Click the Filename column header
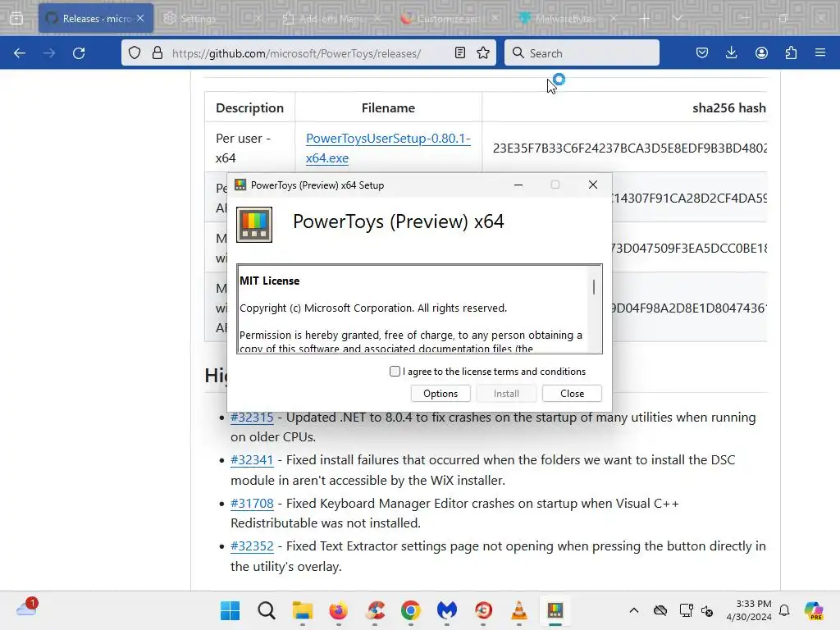 tap(388, 107)
